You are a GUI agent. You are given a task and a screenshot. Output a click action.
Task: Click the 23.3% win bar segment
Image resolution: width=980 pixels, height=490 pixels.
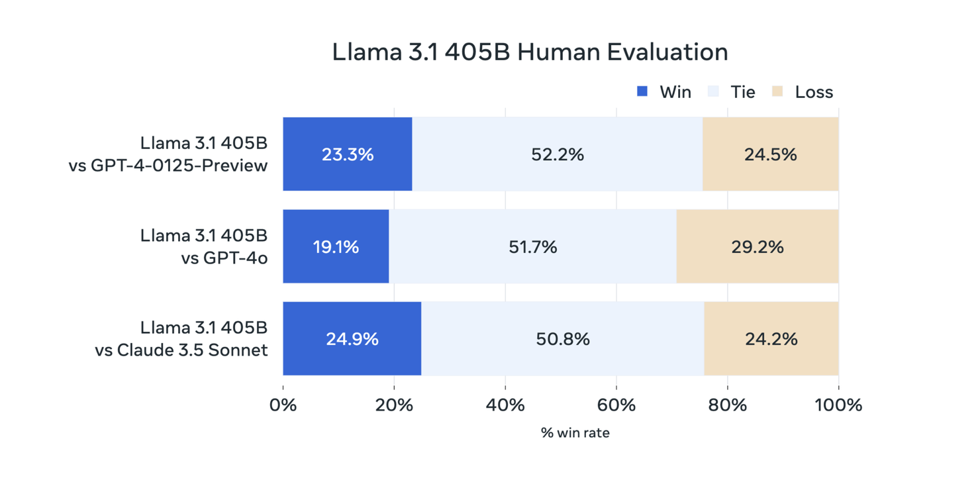click(x=348, y=154)
